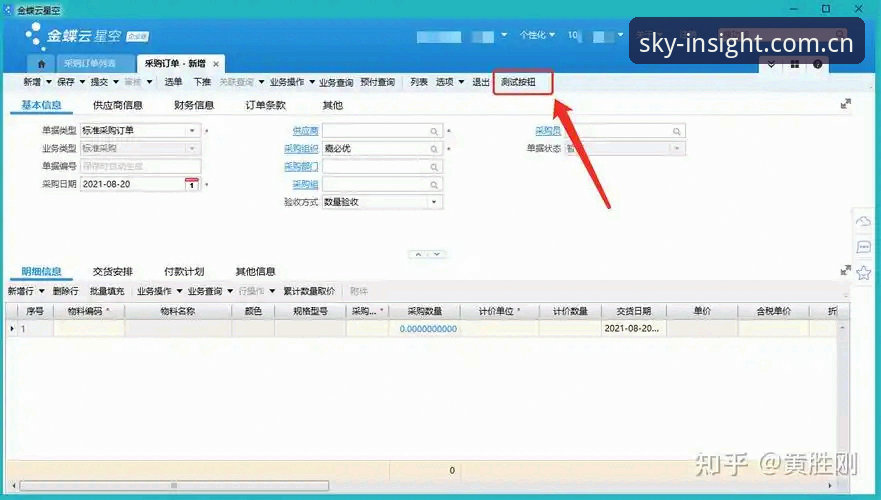Click the 采购部门 field label link
This screenshot has height=500, width=881.
point(301,167)
